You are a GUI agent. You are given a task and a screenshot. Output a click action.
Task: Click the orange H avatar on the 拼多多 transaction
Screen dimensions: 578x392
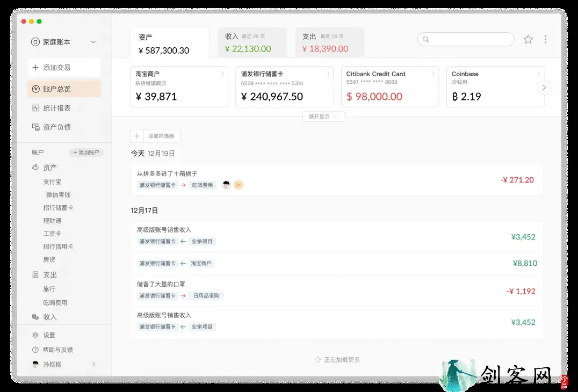tap(239, 185)
